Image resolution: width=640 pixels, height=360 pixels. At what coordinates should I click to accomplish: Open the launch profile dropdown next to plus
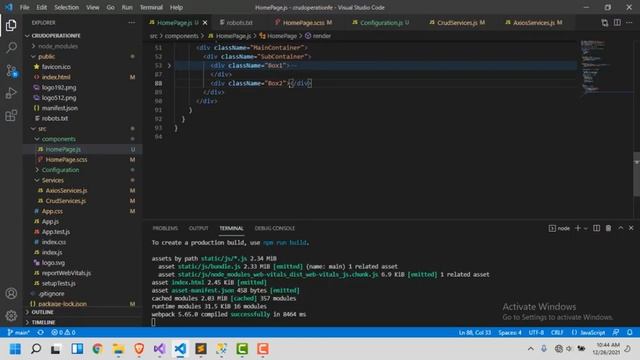coord(585,229)
